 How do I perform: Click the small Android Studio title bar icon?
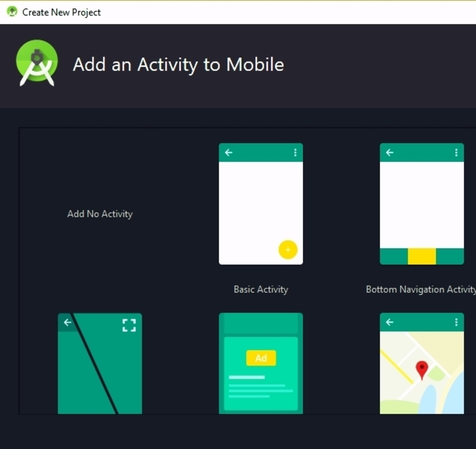click(x=12, y=12)
